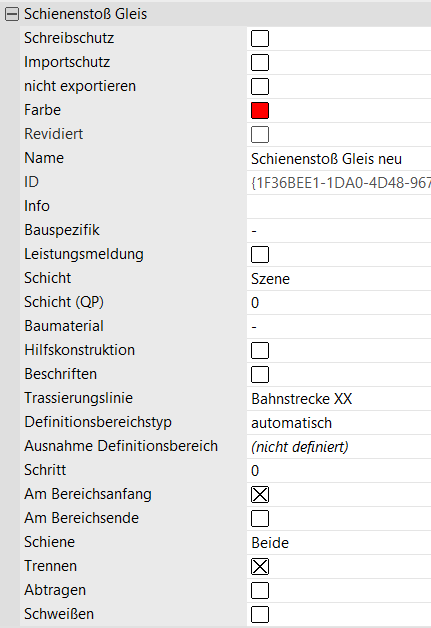Viewport: 431px width, 628px height.
Task: Open the Bauspezifik value dropdown
Action: pyautogui.click(x=339, y=231)
